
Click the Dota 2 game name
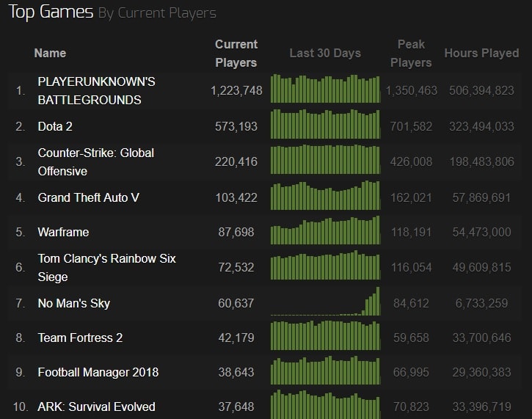(55, 126)
